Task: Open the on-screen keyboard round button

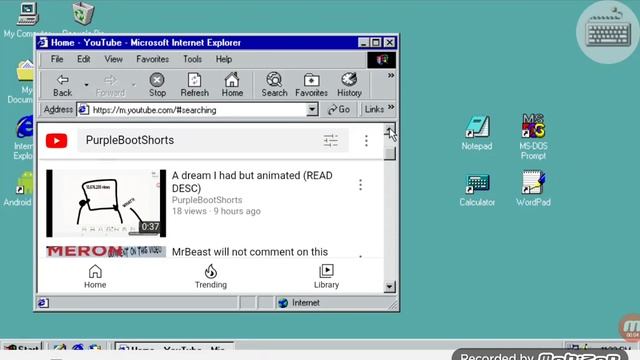Action: [608, 32]
